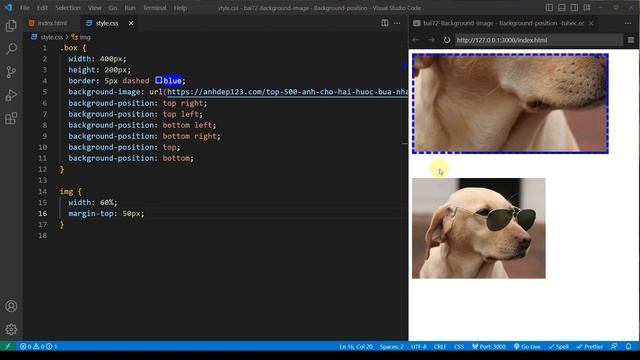The image size is (640, 360).
Task: Open the Terminal menu
Action: (154, 8)
